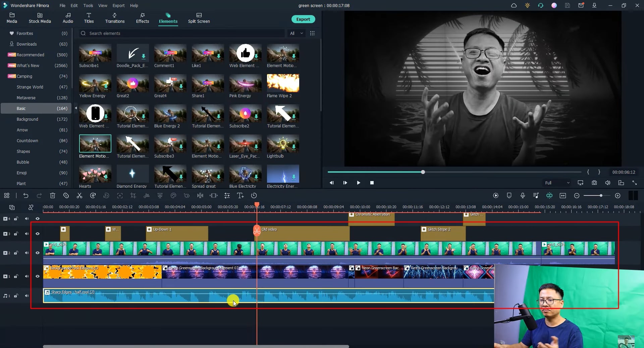This screenshot has height=348, width=644.
Task: Click the Crop tool icon
Action: (133, 195)
